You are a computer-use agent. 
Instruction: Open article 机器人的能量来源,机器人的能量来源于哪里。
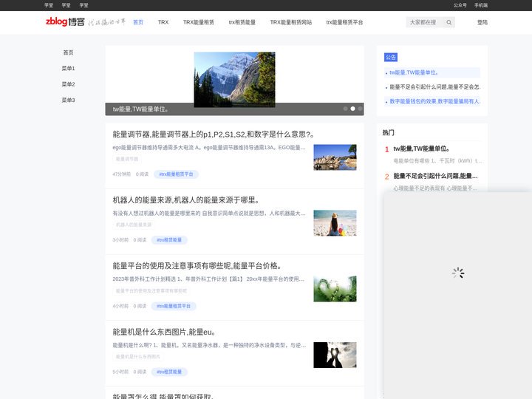pos(186,200)
